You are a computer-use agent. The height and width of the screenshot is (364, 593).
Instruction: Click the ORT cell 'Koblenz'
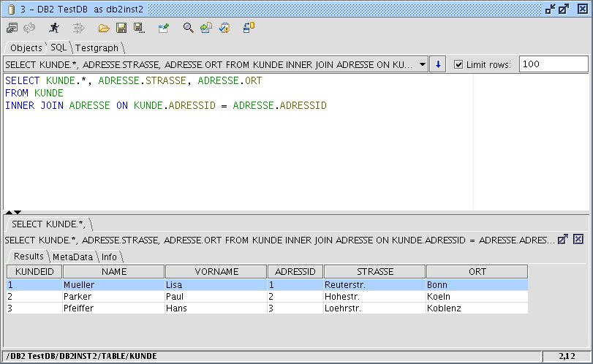pos(477,308)
